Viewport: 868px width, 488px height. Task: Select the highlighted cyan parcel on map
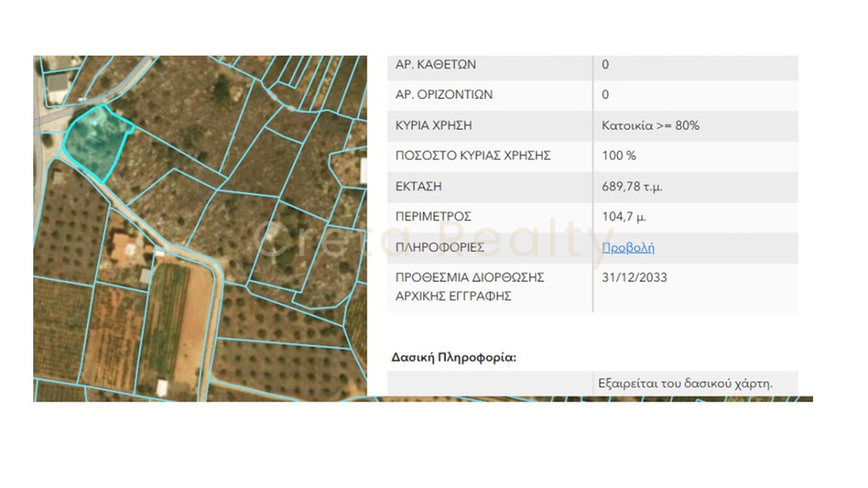tap(97, 141)
